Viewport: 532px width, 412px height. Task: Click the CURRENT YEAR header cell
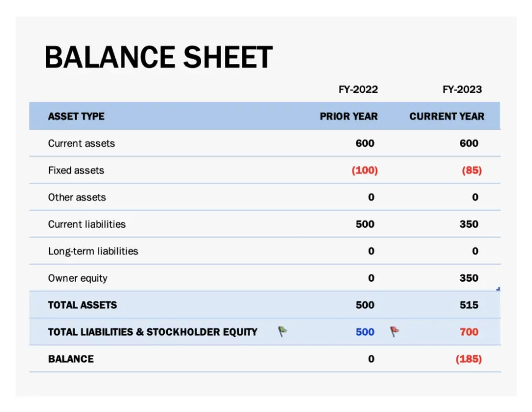(447, 116)
